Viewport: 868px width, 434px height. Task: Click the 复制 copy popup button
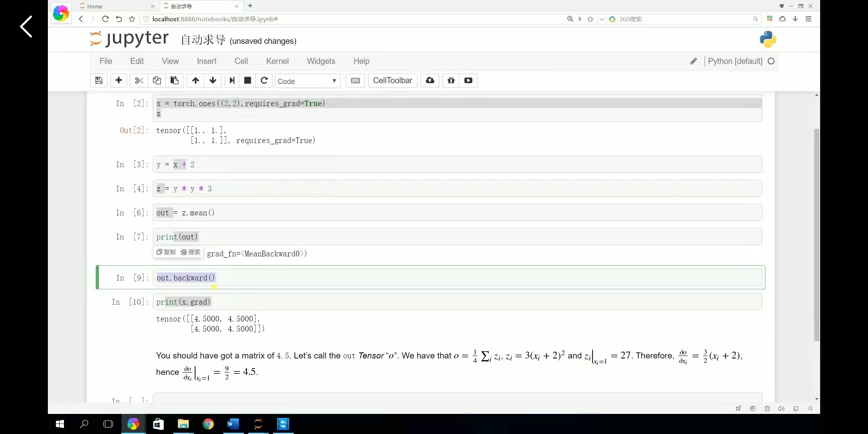tap(166, 252)
